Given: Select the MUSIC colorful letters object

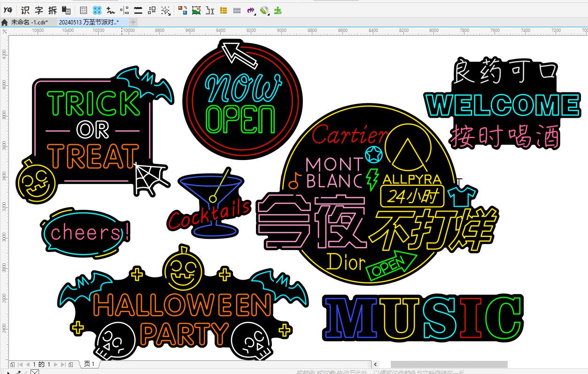Looking at the screenshot, I should click(x=423, y=318).
